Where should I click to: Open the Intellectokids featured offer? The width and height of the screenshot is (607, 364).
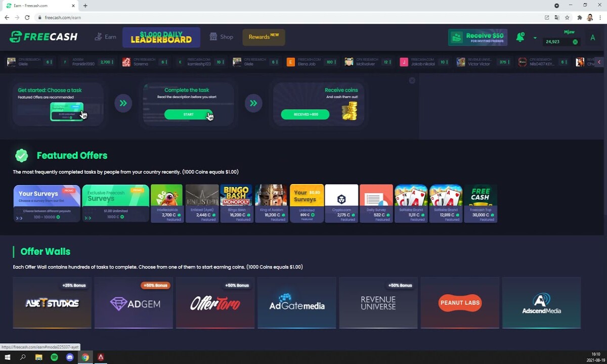click(166, 203)
